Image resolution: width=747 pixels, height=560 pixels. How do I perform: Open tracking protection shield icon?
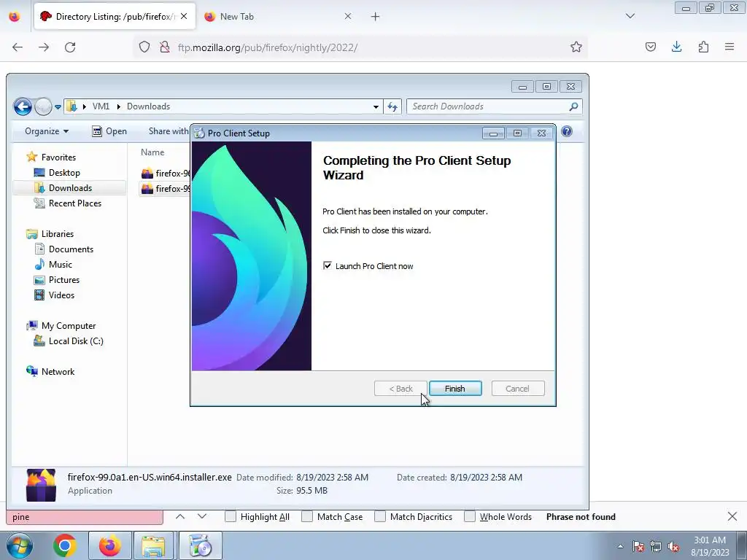point(144,47)
